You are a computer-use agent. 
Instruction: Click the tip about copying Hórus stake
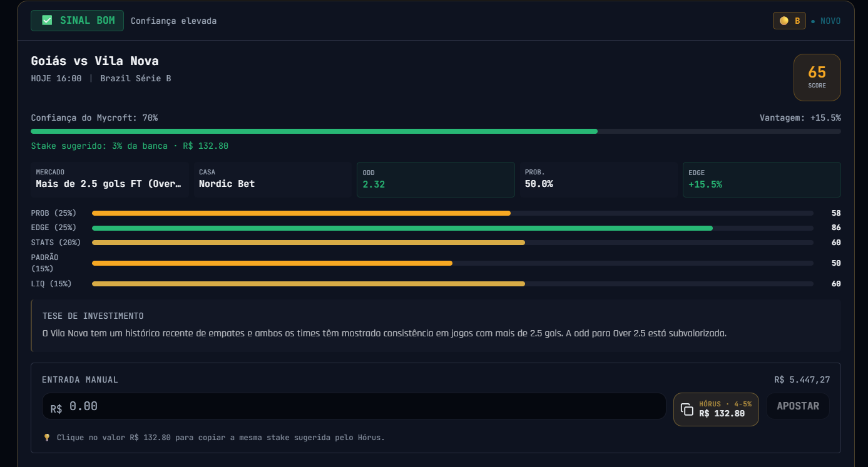click(x=220, y=438)
